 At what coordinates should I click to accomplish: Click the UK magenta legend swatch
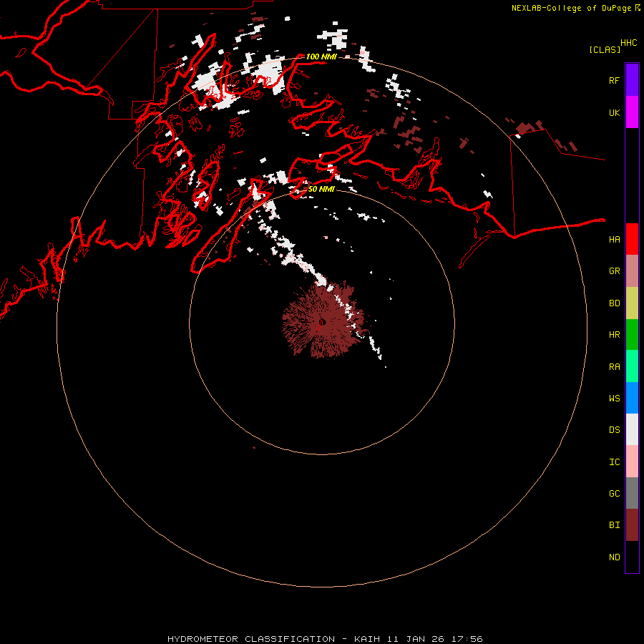632,112
